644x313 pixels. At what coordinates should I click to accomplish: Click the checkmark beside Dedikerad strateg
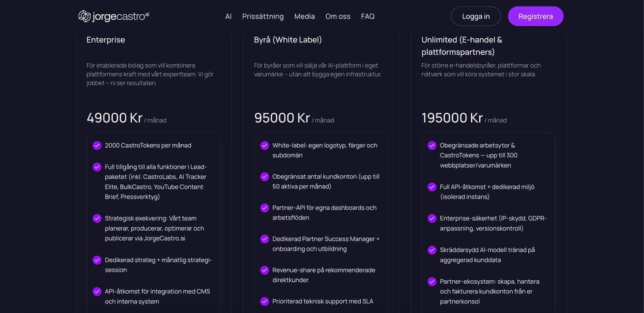click(x=97, y=260)
